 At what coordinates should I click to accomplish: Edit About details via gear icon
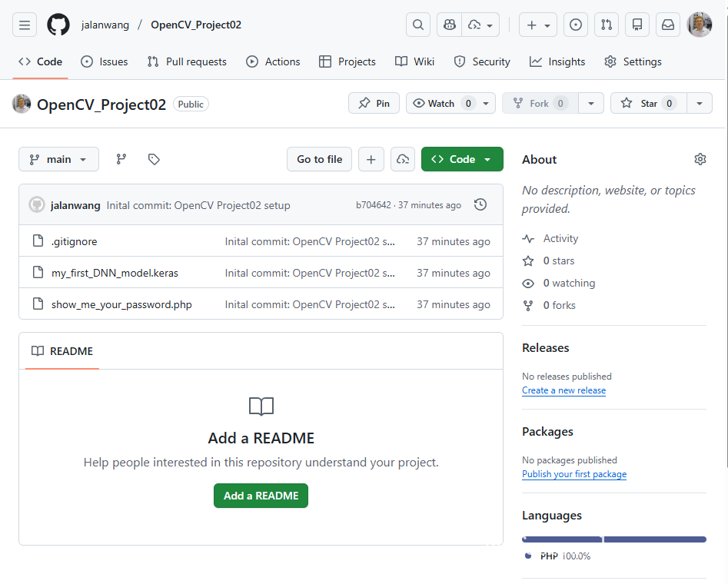pyautogui.click(x=700, y=159)
